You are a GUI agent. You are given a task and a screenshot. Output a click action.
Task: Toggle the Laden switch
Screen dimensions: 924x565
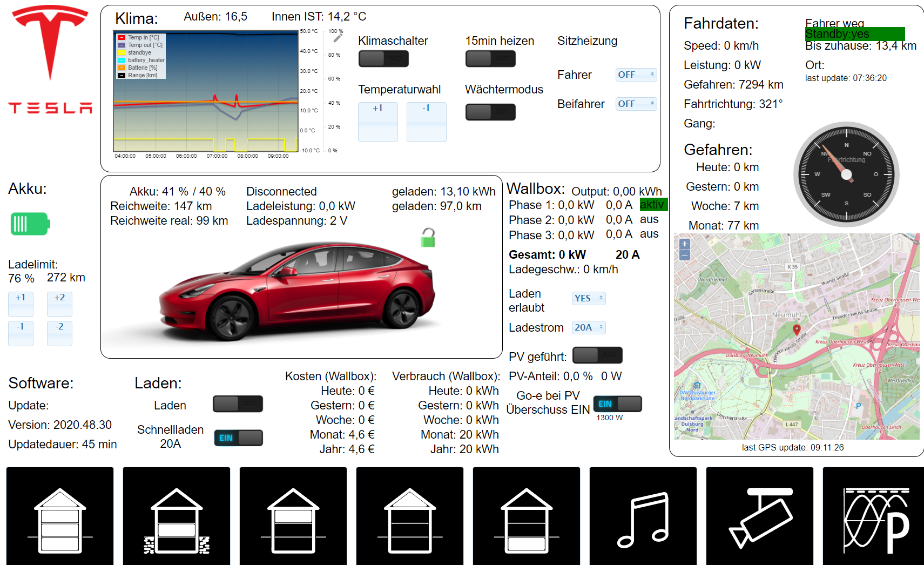238,403
